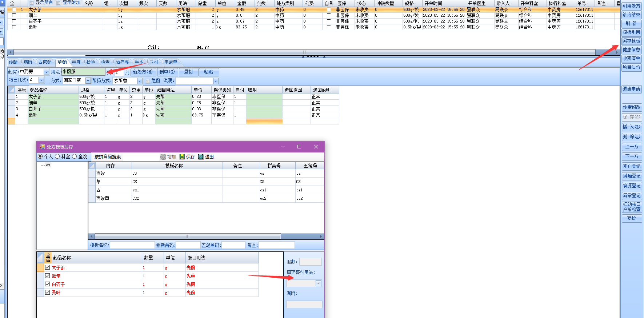Click the 复制 button
Image resolution: width=644 pixels, height=318 pixels.
[x=188, y=72]
